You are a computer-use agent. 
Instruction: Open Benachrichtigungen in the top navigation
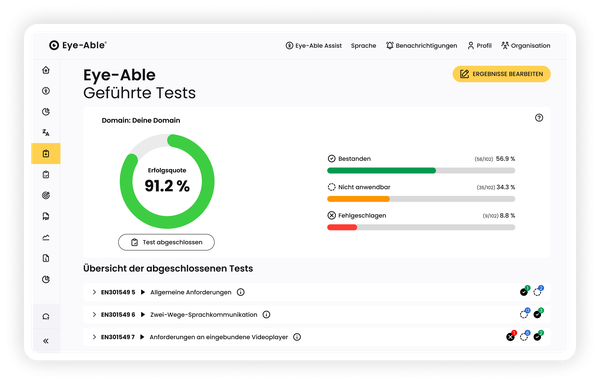coord(421,46)
